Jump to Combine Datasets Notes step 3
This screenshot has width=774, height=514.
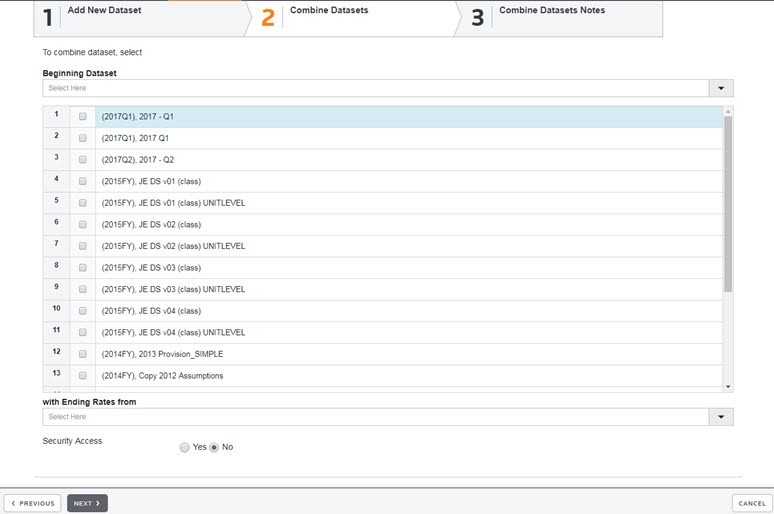(x=551, y=12)
